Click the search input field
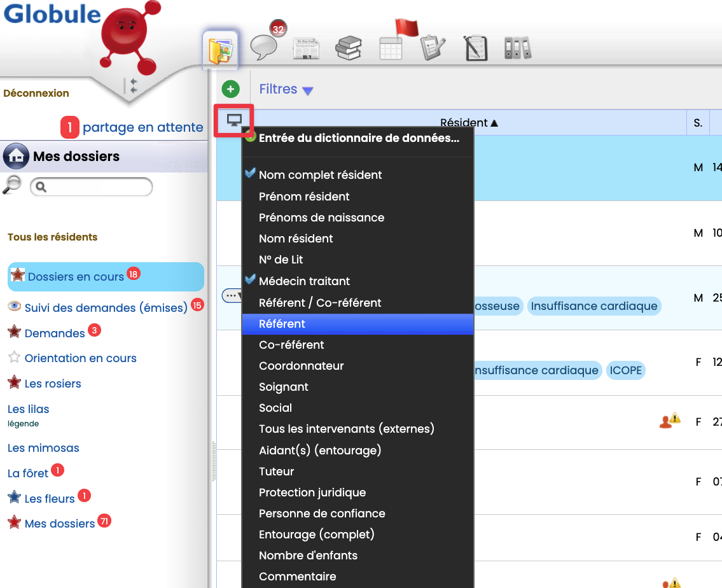This screenshot has height=588, width=722. click(91, 187)
